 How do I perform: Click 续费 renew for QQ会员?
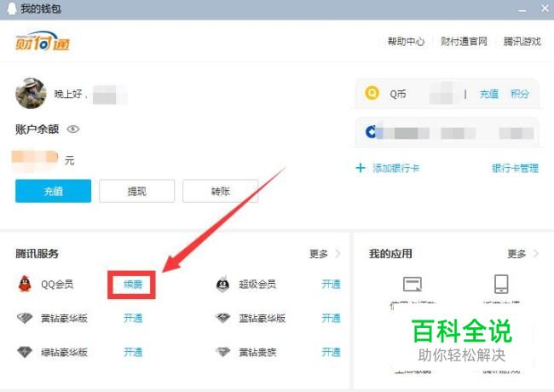(x=132, y=285)
